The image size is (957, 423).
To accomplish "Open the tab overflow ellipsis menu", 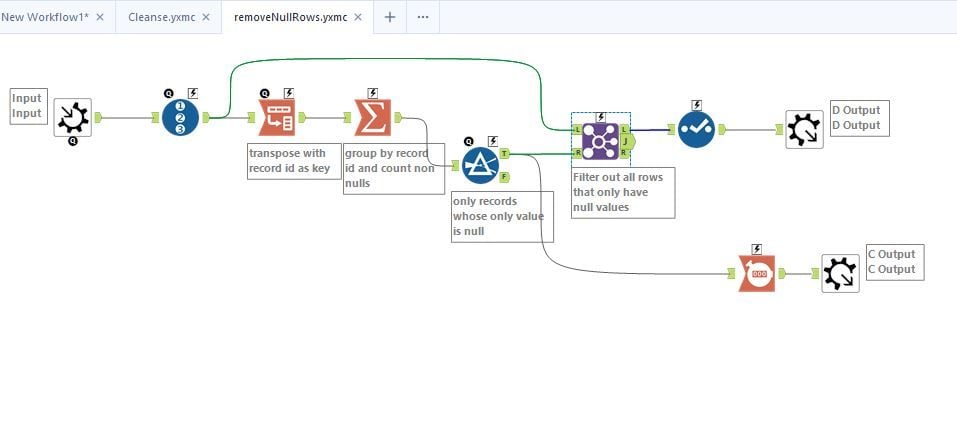I will (423, 17).
